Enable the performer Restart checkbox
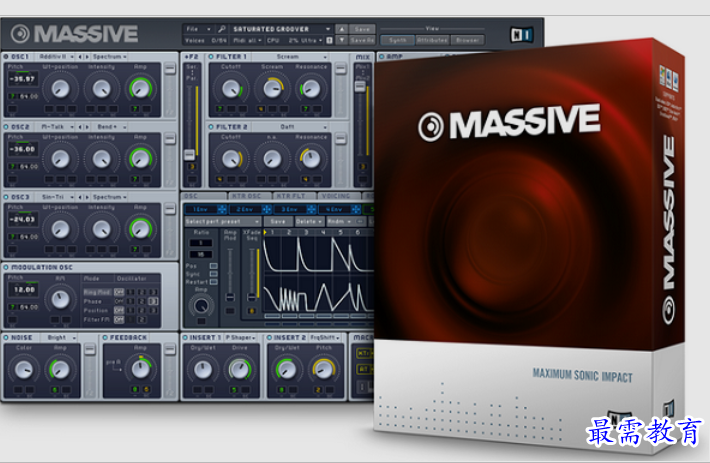Viewport: 710px width, 463px height. (x=213, y=282)
